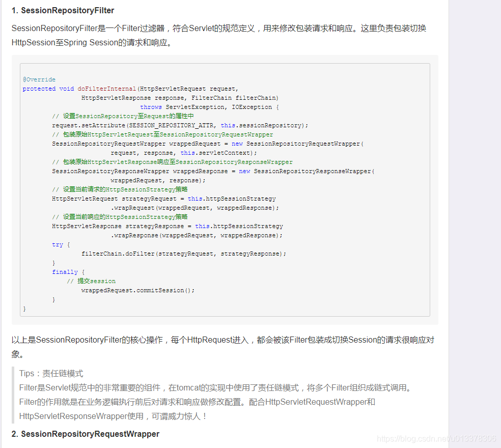Click the 'HttpServletResponse strategyResponse' code line

click(168, 226)
